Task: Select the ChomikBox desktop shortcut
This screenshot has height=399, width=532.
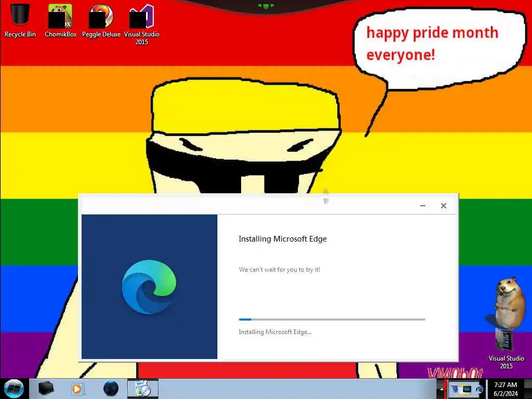Action: 60,20
